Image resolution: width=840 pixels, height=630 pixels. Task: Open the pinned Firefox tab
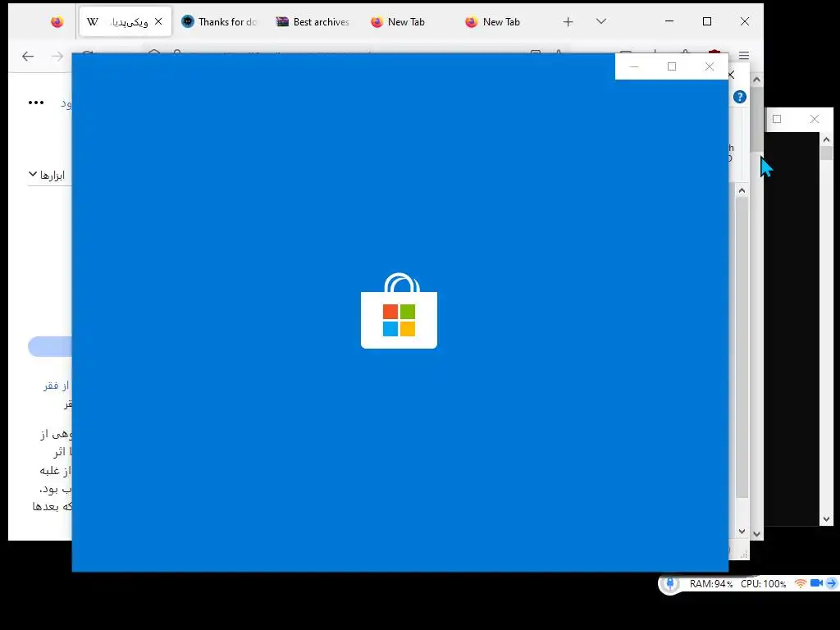pos(57,21)
